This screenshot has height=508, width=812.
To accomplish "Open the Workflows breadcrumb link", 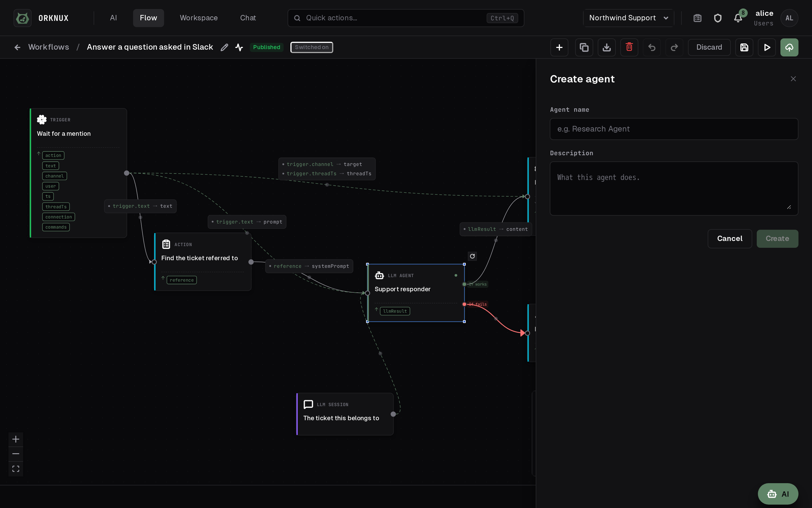I will point(49,47).
